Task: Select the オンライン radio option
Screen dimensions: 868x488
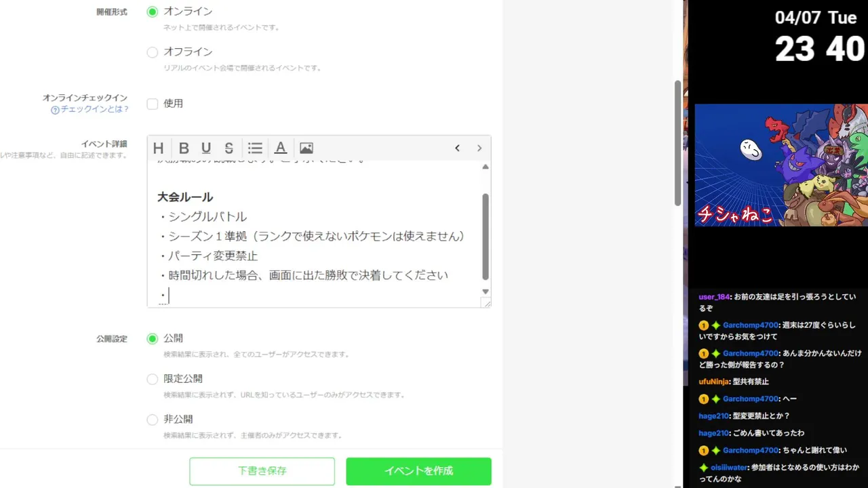Action: click(153, 12)
